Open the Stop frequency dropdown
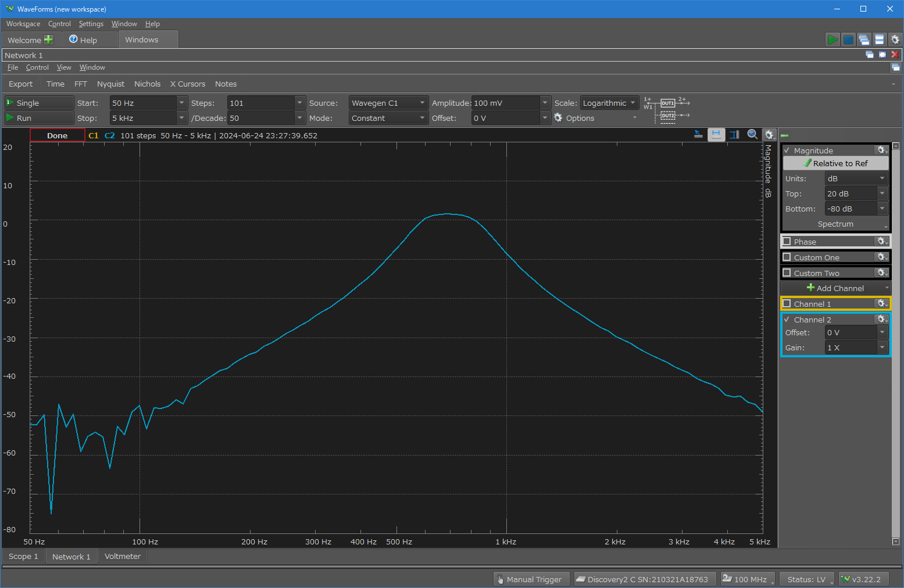Viewport: 904px width, 588px height. pos(182,118)
